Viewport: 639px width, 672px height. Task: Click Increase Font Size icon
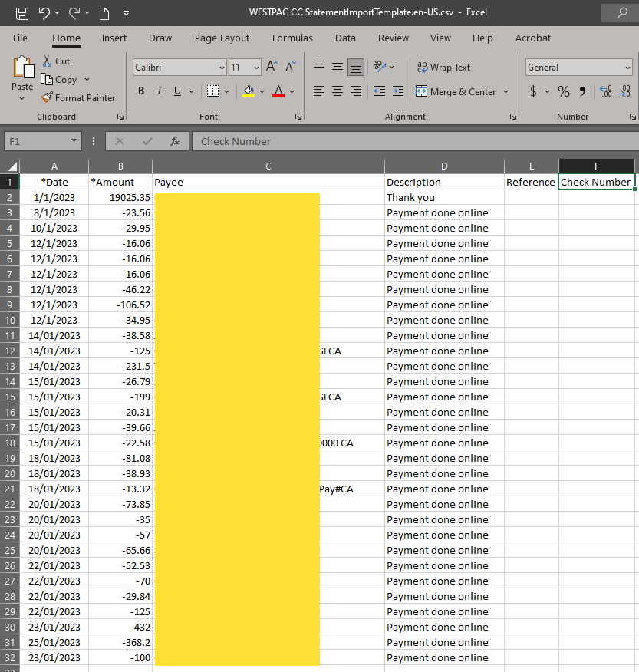tap(272, 67)
